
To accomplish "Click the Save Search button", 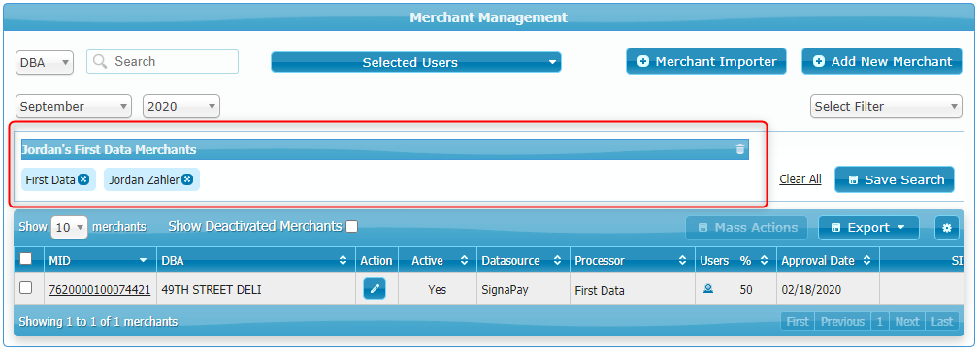I will coord(895,180).
